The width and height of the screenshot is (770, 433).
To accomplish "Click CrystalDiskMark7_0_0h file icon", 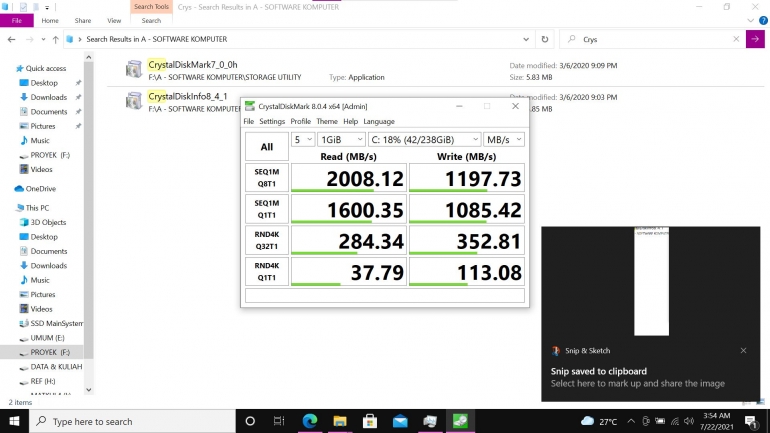I will point(134,70).
